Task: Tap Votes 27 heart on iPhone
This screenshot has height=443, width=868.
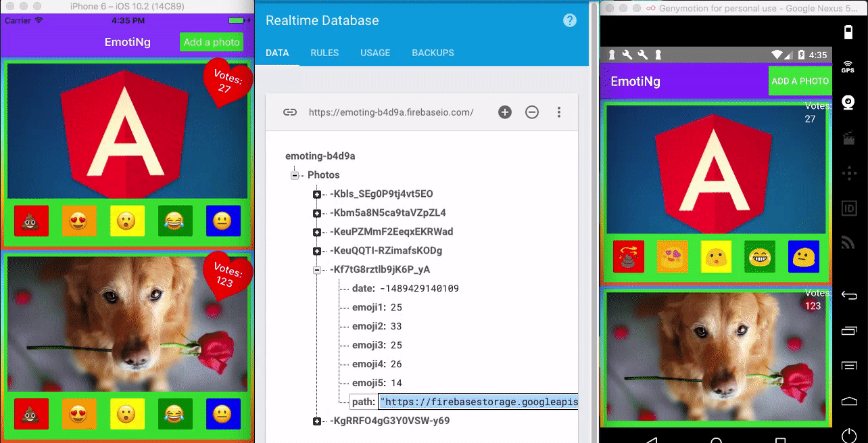Action: (x=228, y=83)
